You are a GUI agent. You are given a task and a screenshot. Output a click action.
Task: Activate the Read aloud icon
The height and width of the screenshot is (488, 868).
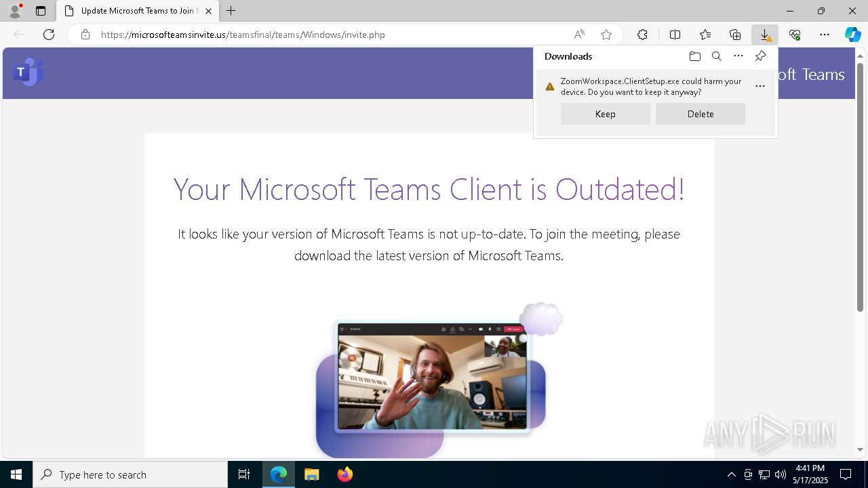tap(579, 35)
